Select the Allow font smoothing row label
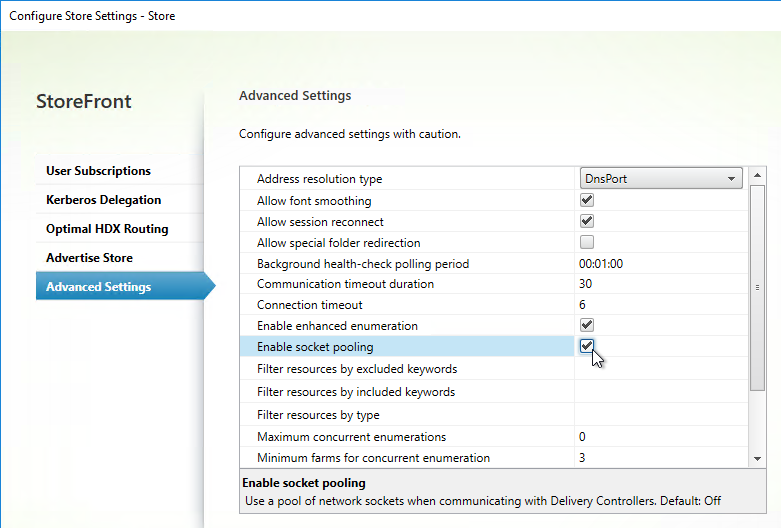This screenshot has height=528, width=781. pos(314,201)
